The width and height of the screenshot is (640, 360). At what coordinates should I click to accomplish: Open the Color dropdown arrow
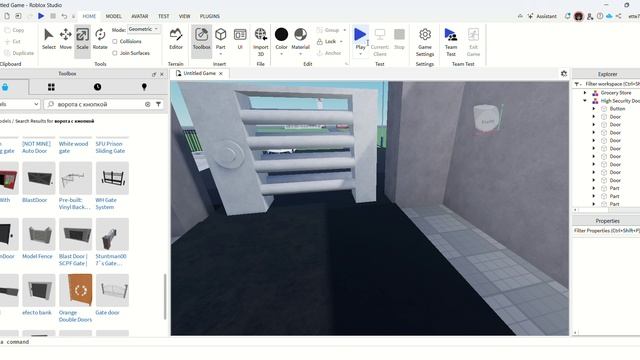281,53
